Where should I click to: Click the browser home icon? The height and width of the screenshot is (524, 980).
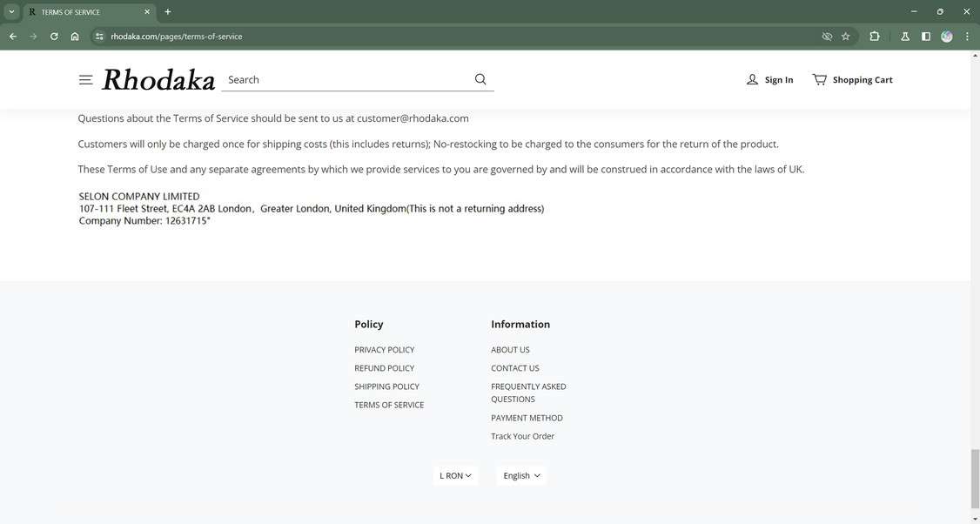pos(75,37)
